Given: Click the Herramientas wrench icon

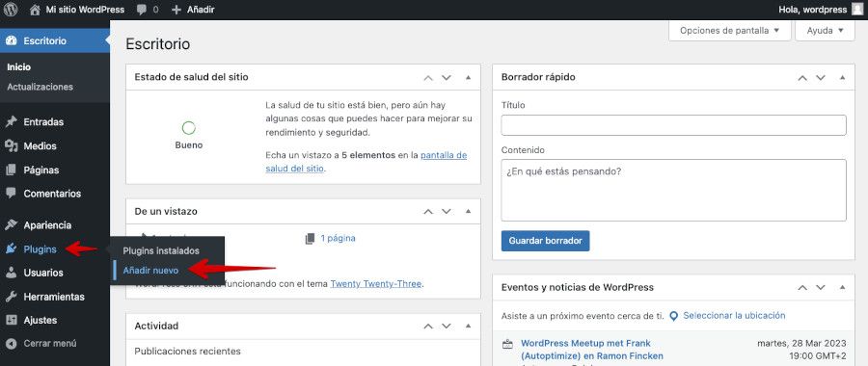Looking at the screenshot, I should coord(11,297).
